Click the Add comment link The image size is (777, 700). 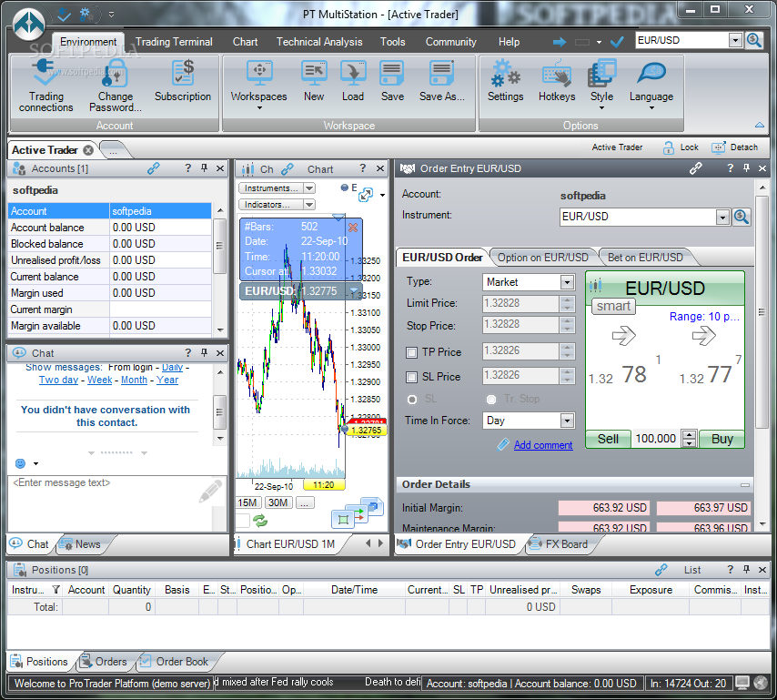[543, 445]
